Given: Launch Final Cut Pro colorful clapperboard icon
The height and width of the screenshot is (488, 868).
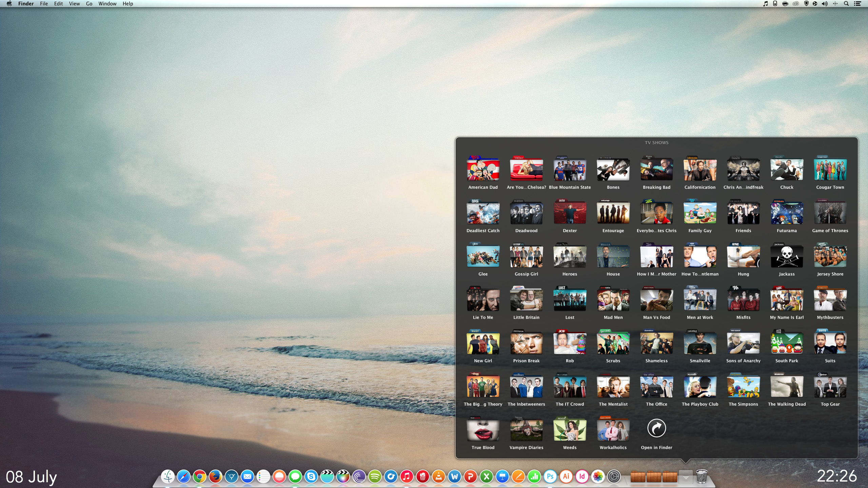Looking at the screenshot, I should point(343,476).
